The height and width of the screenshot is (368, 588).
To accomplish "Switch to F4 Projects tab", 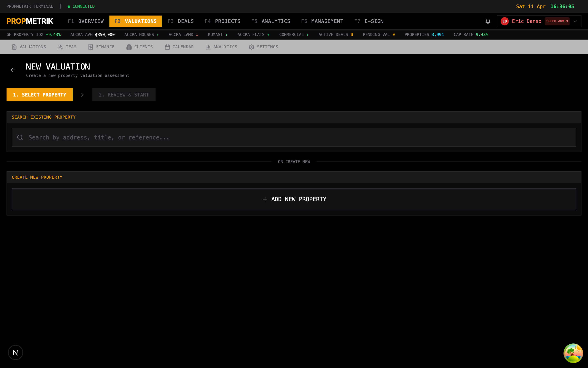I will coord(222,21).
